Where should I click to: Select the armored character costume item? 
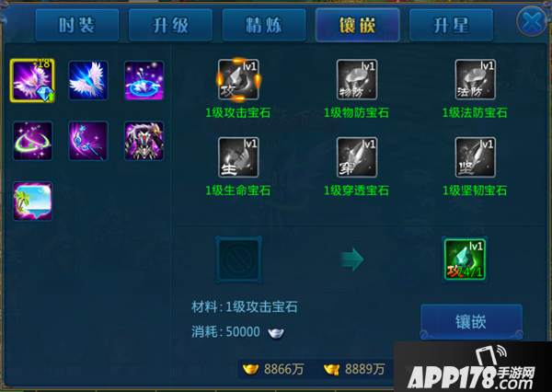point(144,141)
